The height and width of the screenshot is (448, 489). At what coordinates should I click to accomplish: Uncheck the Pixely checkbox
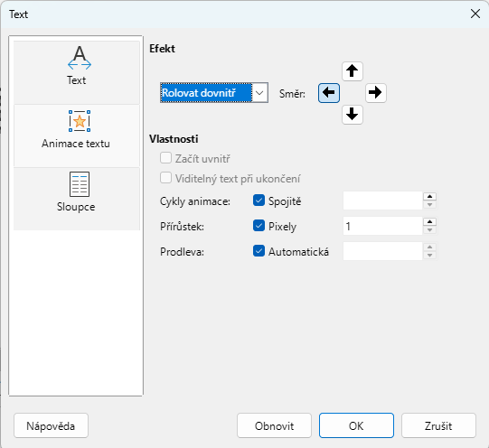pos(259,226)
